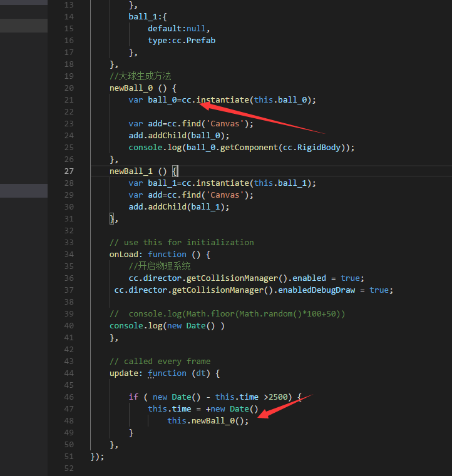The width and height of the screenshot is (452, 476).
Task: Click the "add.addChild(ball_1);" statement
Action: tap(179, 207)
